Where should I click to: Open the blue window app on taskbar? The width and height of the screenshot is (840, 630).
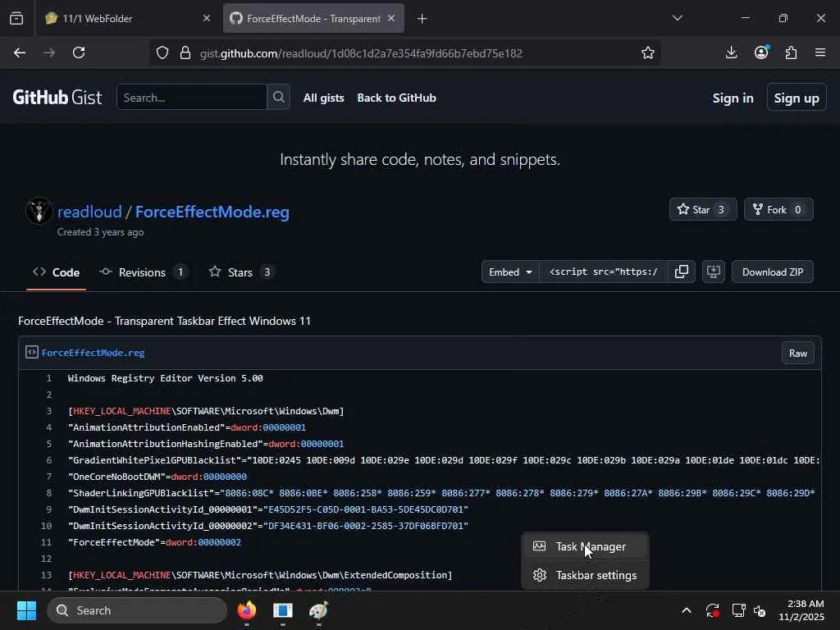coord(283,610)
